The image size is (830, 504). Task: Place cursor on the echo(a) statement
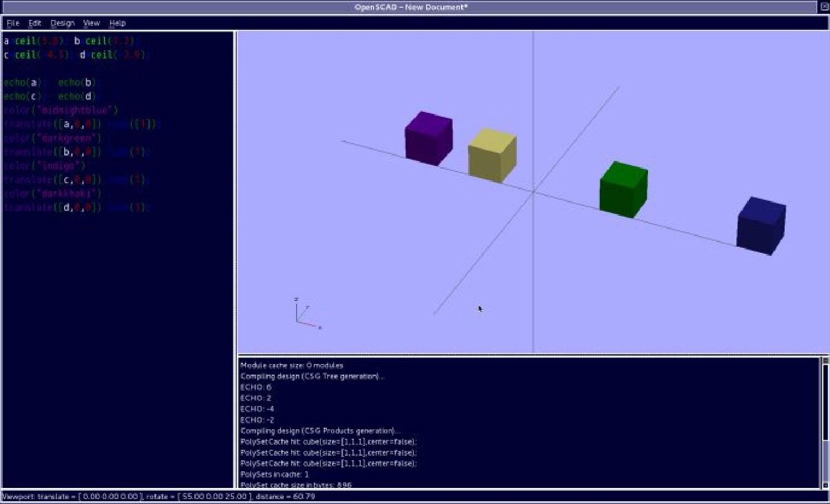point(23,82)
